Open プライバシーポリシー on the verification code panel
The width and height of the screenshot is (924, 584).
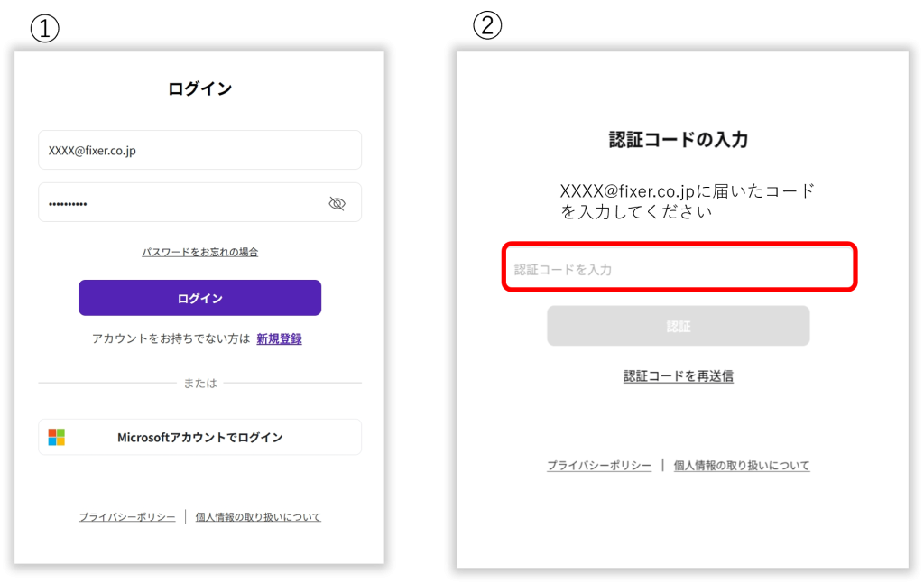coord(599,466)
